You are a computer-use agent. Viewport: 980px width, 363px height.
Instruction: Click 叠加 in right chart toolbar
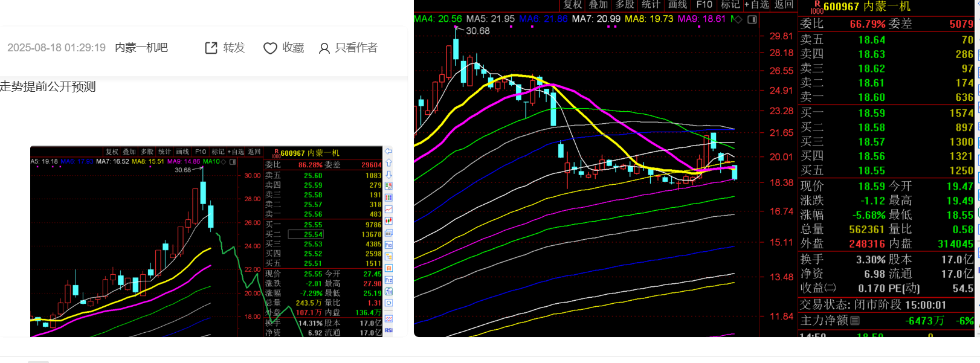[x=598, y=5]
